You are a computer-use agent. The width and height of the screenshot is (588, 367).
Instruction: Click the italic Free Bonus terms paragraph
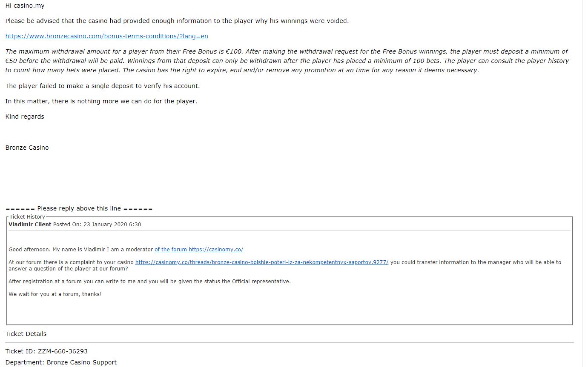click(287, 61)
